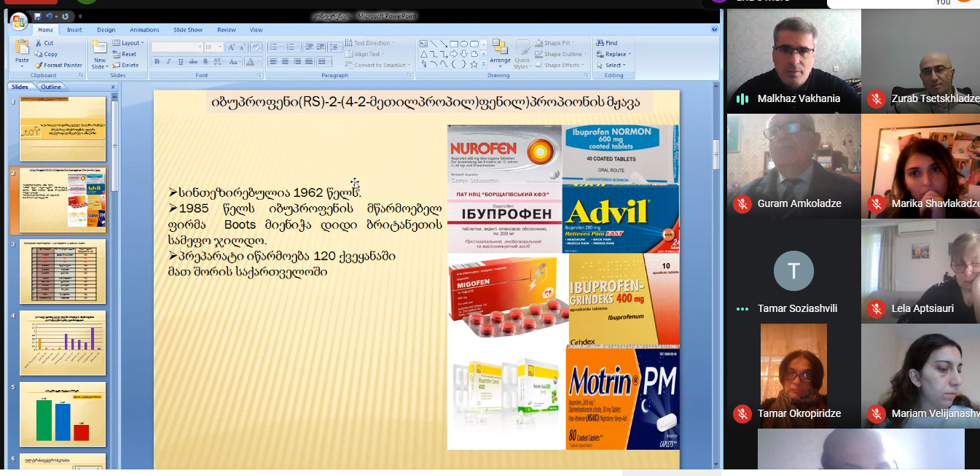This screenshot has height=476, width=980.
Task: Open PowerPoint Help with question mark icon
Action: click(x=714, y=30)
